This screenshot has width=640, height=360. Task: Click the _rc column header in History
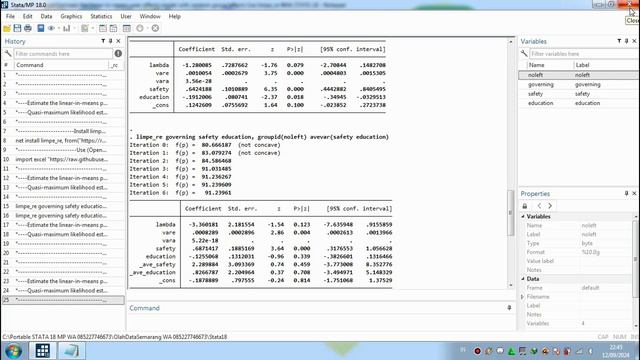tap(116, 65)
